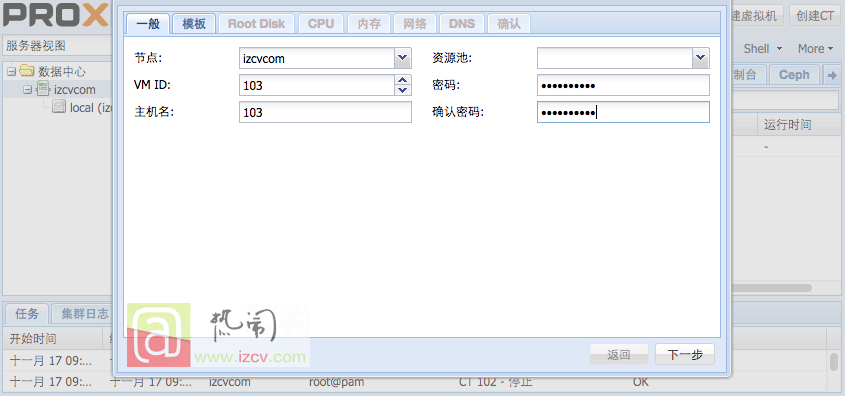Collapse the datacenter tree node
Screen dimensions: 845x396
tap(12, 71)
